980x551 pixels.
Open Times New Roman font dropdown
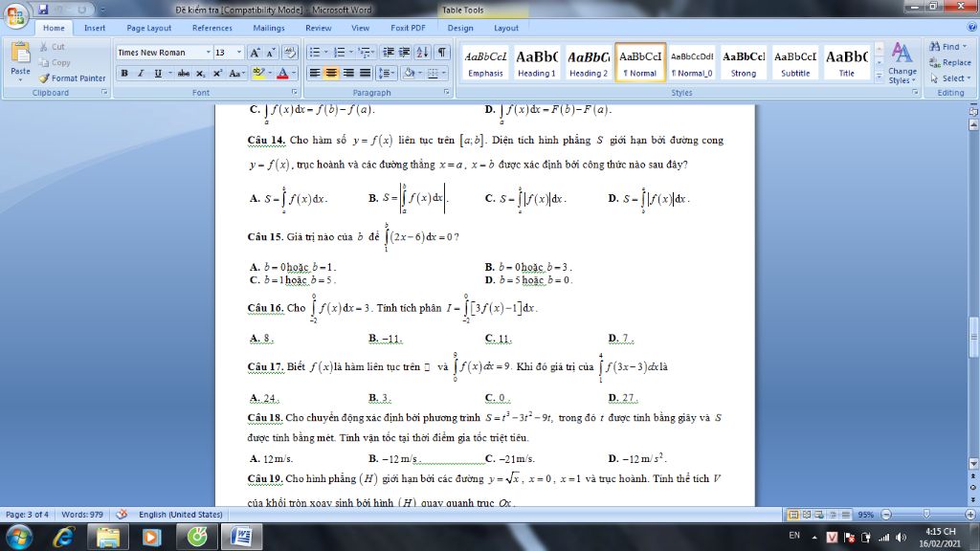[208, 53]
